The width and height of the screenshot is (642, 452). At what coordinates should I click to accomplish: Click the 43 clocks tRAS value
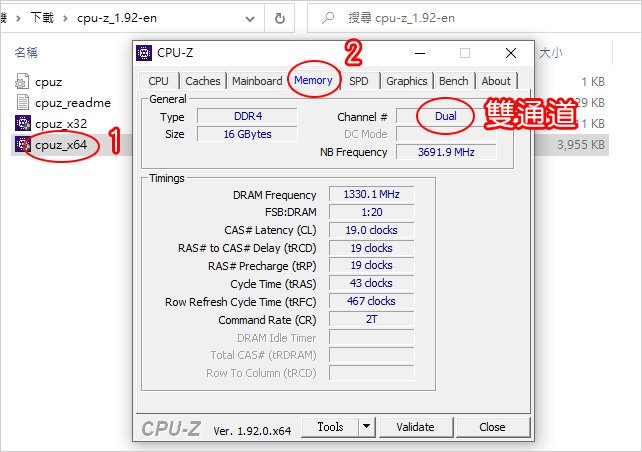coord(371,283)
